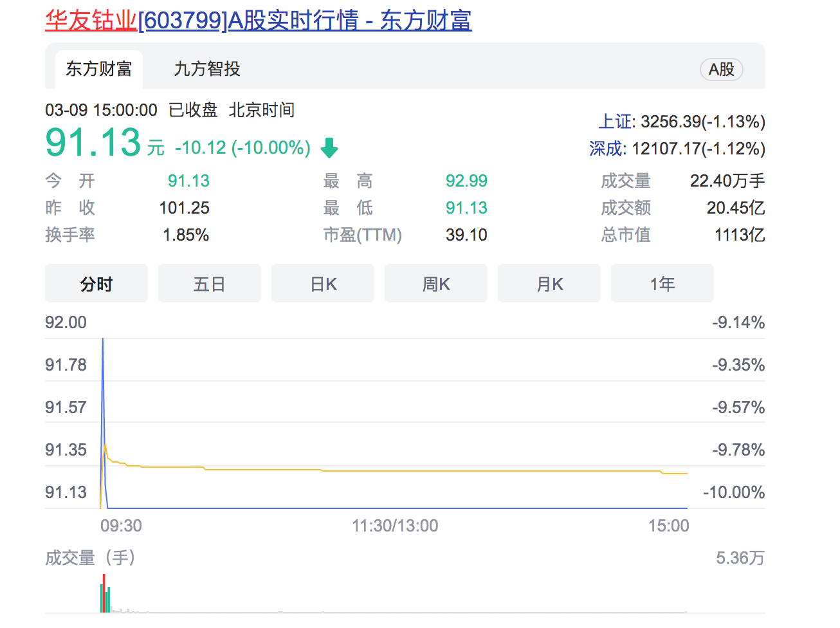Click the current price 91.13
The height and width of the screenshot is (628, 840).
pos(93,142)
